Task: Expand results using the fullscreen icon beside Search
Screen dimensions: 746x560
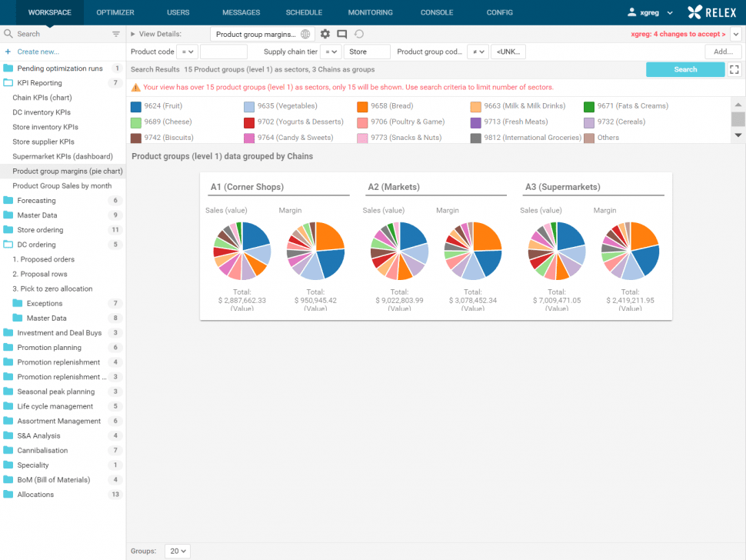Action: coord(734,68)
